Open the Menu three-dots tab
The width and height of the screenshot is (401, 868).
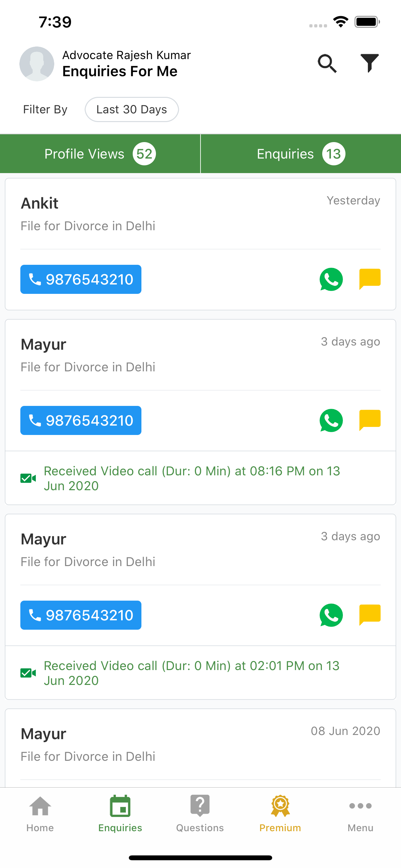coord(360,814)
